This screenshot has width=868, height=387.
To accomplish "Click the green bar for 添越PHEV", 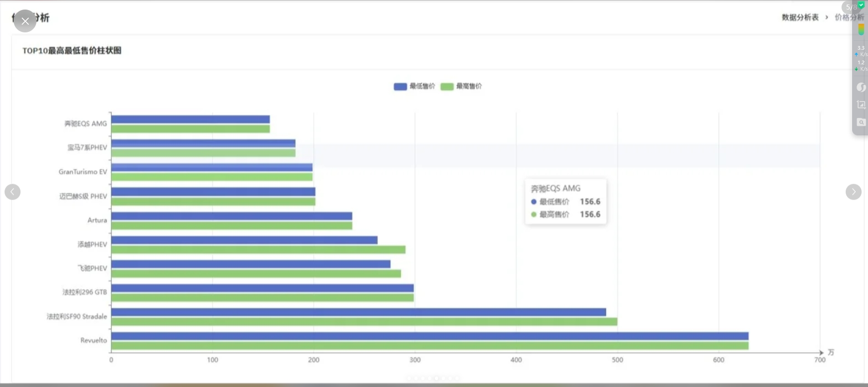I will (258, 249).
